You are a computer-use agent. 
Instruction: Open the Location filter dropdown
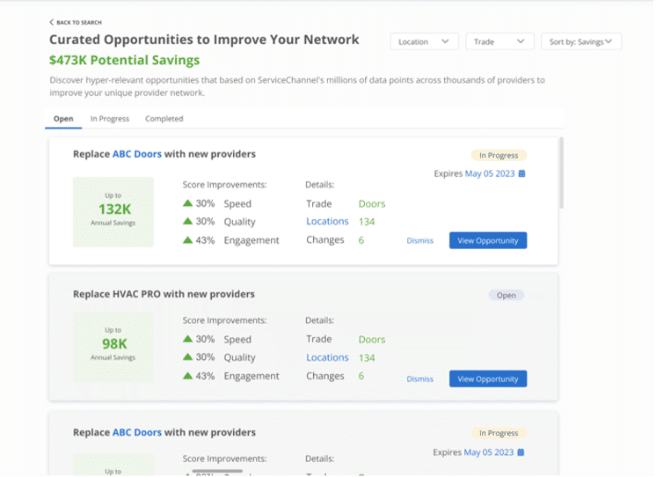424,42
